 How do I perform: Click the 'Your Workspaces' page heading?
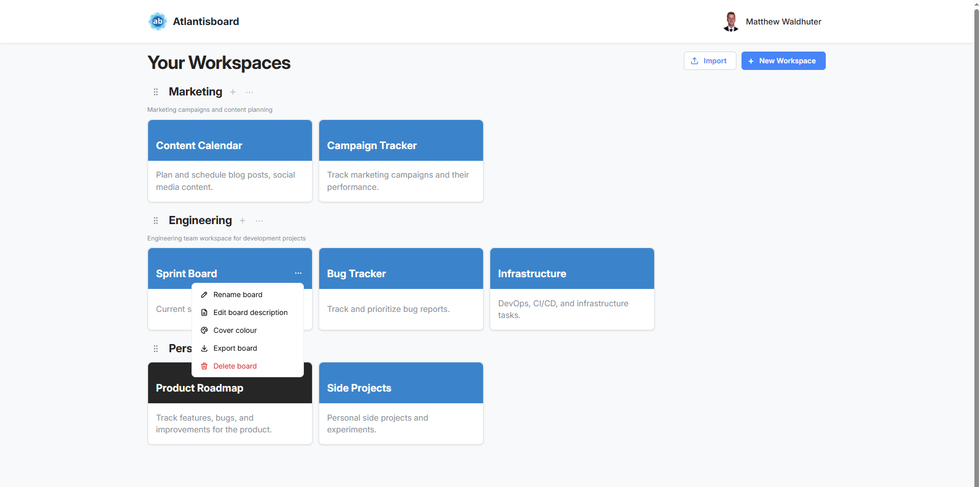[x=219, y=63]
